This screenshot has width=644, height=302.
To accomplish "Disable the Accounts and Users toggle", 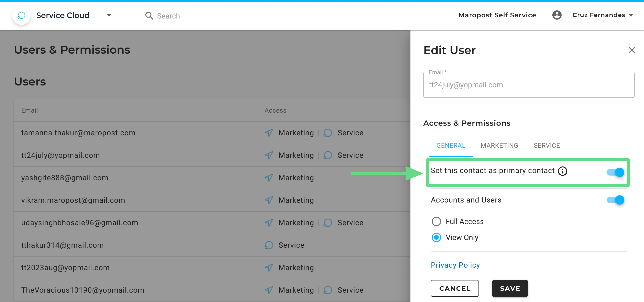I will coord(615,200).
